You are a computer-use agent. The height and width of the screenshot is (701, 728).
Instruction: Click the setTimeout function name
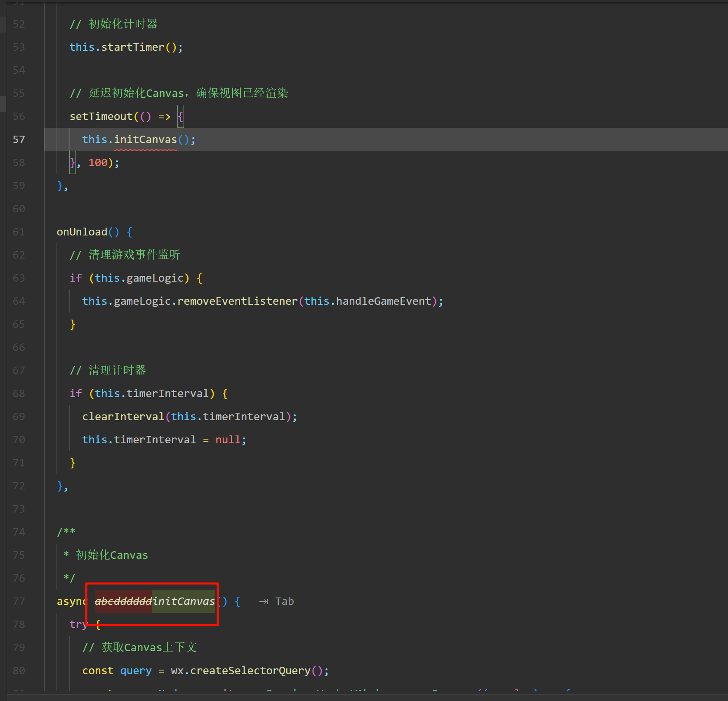(101, 117)
